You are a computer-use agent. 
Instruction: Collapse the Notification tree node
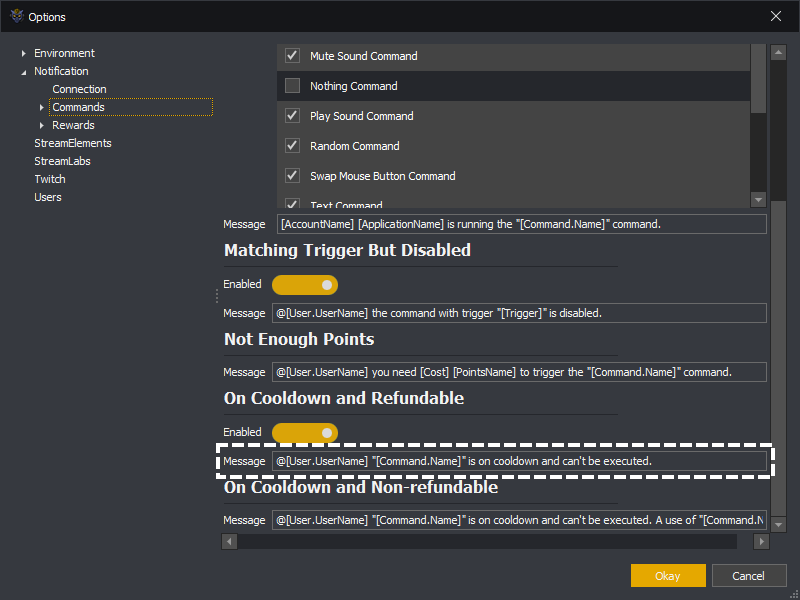point(23,72)
